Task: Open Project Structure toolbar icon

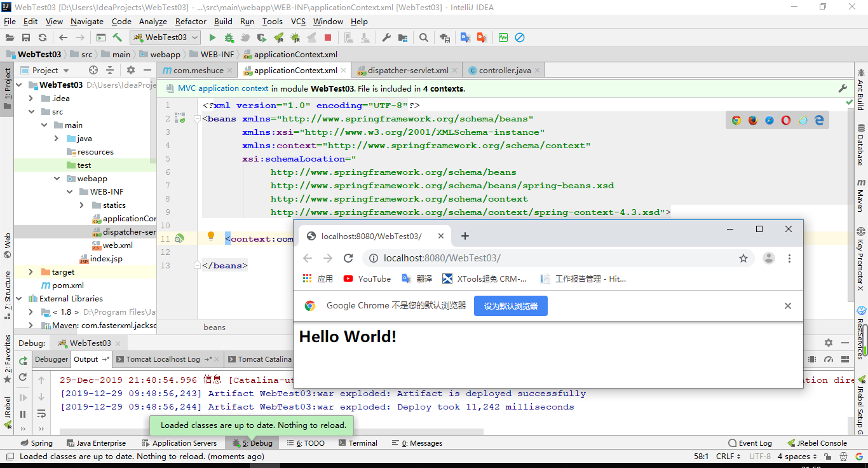Action: (403, 38)
